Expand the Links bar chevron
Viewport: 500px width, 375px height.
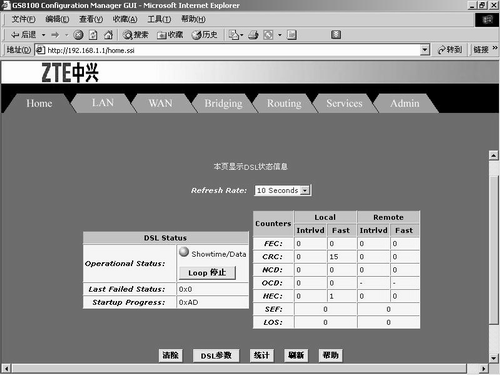[x=495, y=48]
